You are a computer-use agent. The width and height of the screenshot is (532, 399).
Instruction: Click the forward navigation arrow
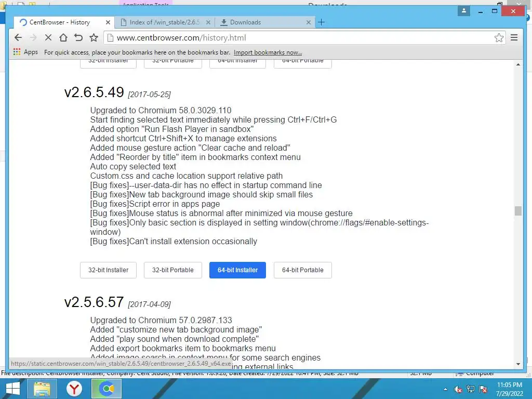pyautogui.click(x=33, y=37)
